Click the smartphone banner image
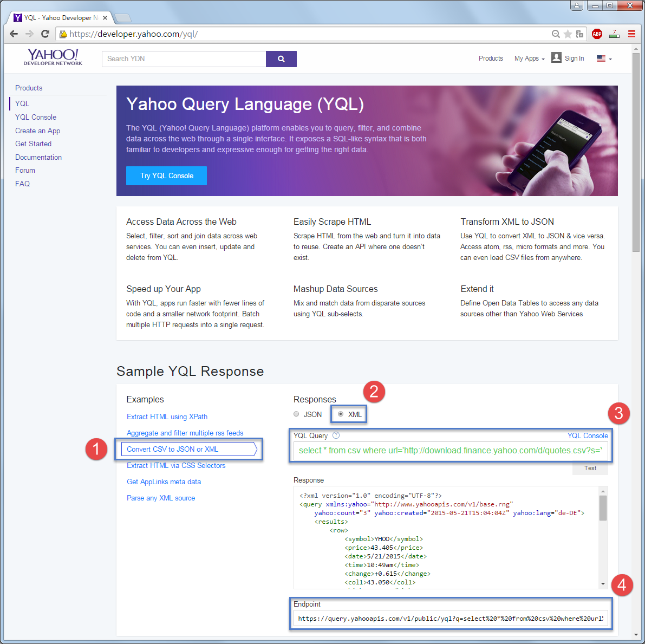Image resolution: width=645 pixels, height=644 pixels. 551,152
